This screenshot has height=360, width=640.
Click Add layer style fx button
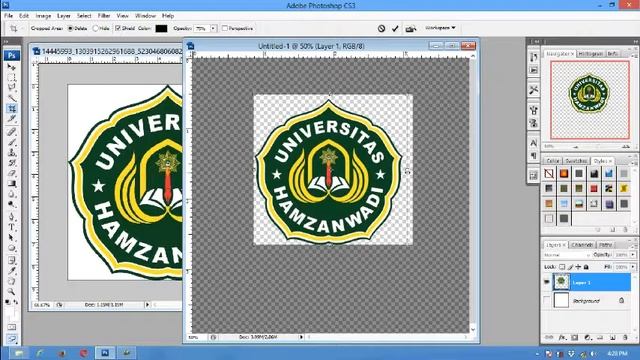(x=562, y=338)
